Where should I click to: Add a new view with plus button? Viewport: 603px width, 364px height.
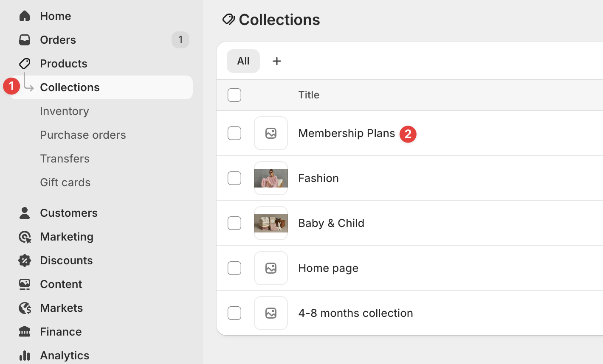tap(277, 61)
